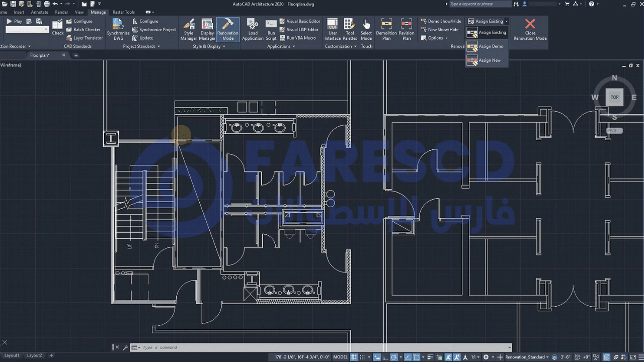
Task: Toggle Snap mode in status bar
Action: tap(362, 357)
